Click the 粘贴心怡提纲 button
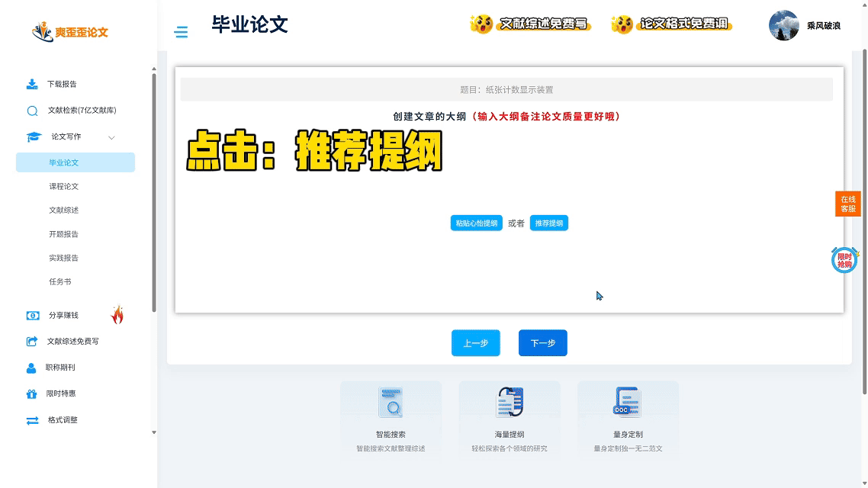 point(476,223)
